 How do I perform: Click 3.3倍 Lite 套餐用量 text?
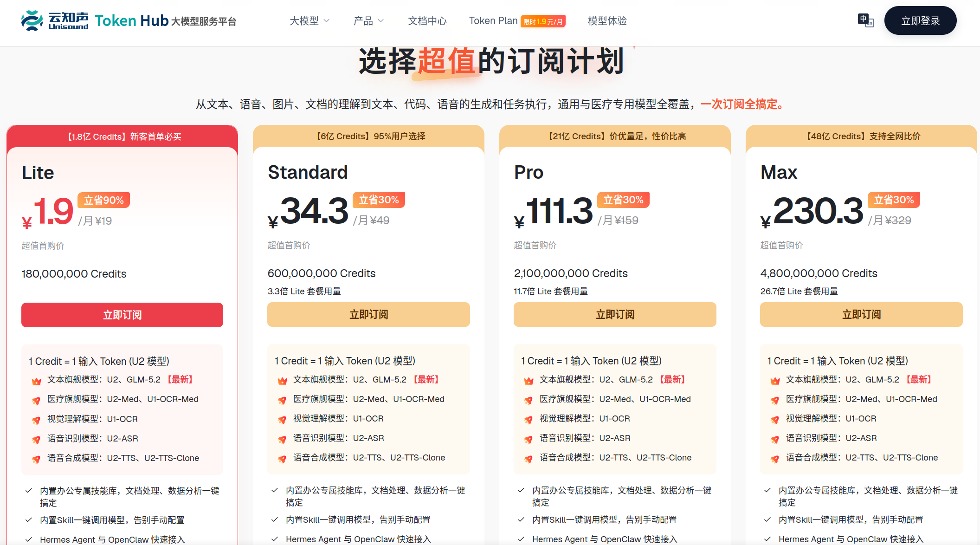point(304,291)
